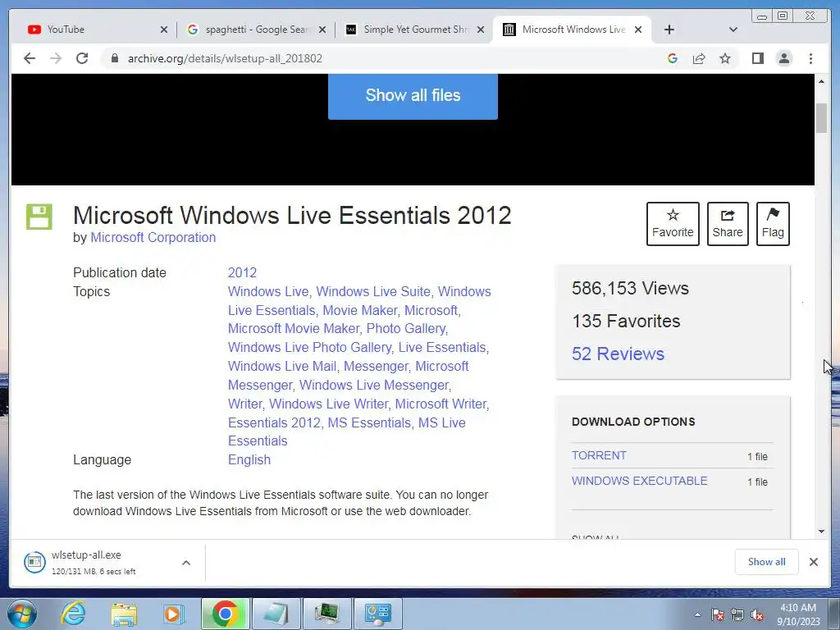Open the Windows Start menu
Image resolution: width=840 pixels, height=630 pixels.
coord(21,614)
